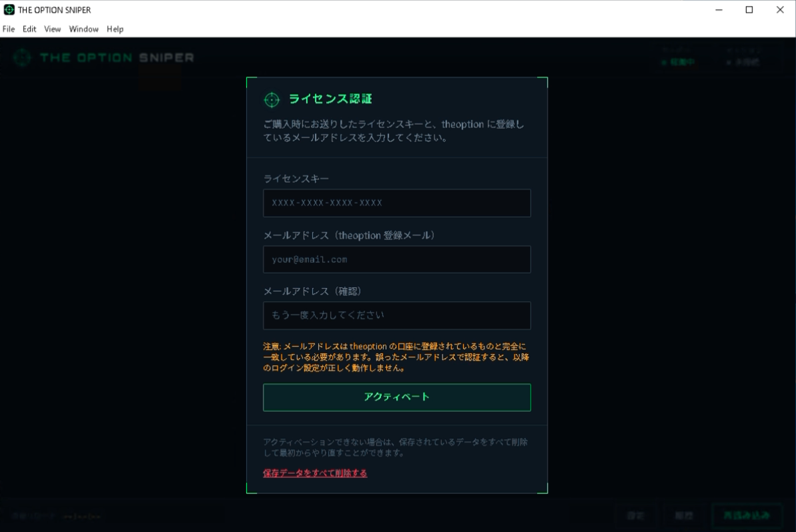
Task: Focus the theoption email address field
Action: tap(397, 259)
